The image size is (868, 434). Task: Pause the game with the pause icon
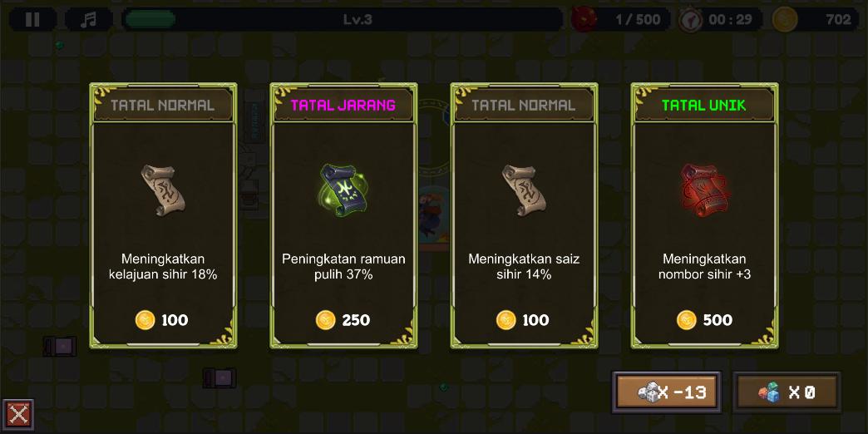[x=32, y=20]
